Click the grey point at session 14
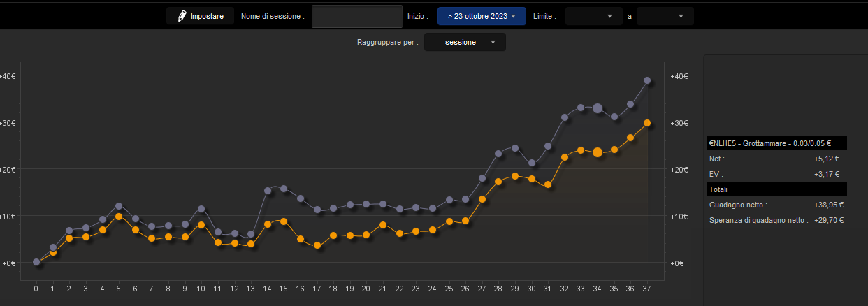868x306 pixels. [268, 190]
